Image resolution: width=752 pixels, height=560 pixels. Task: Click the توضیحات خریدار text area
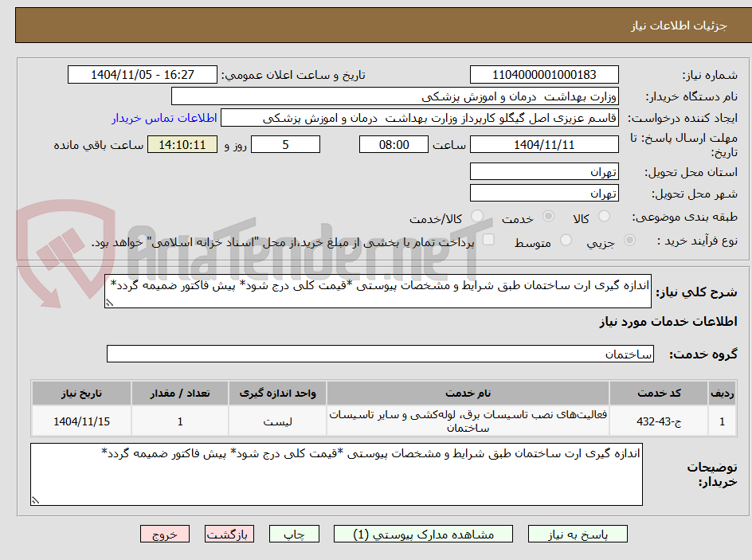click(x=336, y=474)
